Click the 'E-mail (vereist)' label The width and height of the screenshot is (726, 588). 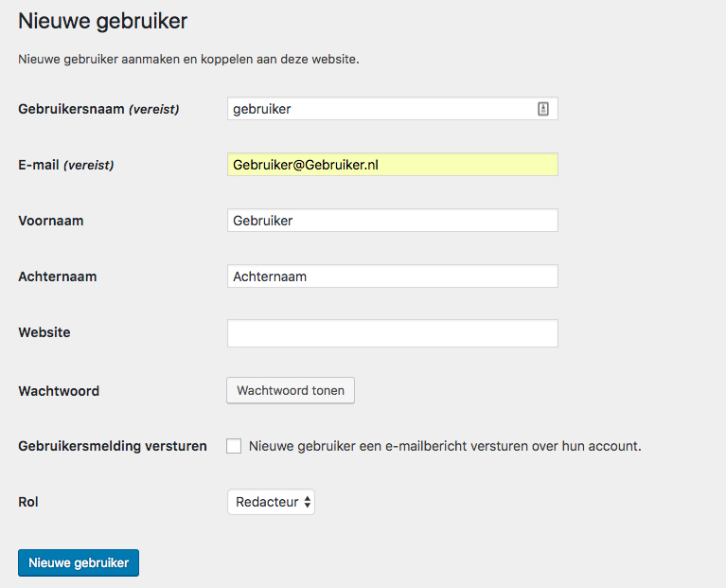(x=65, y=165)
